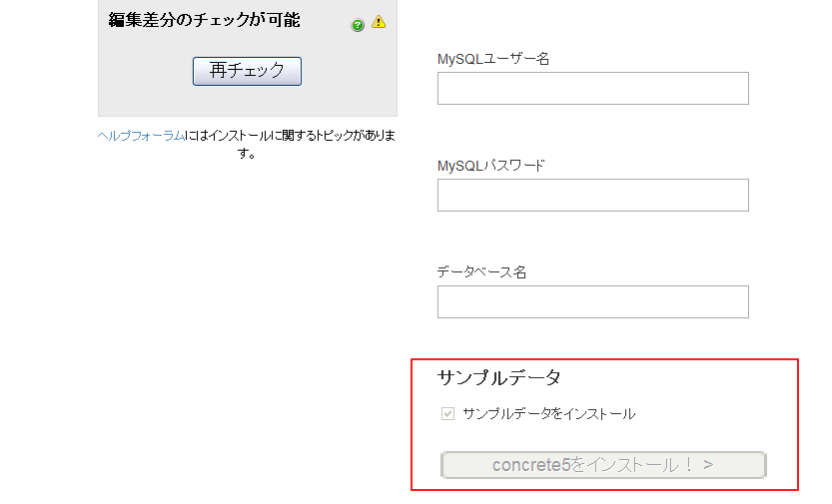Click the データベース名 label

pos(481,272)
